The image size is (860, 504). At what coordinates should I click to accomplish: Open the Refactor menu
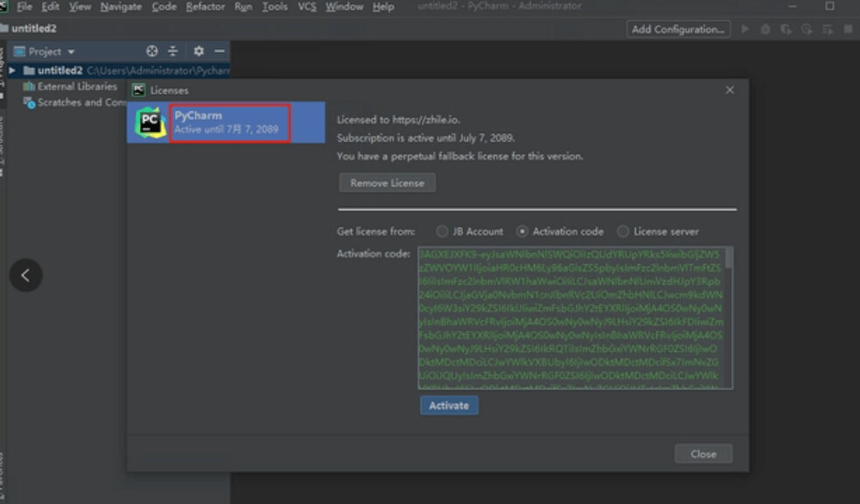point(206,7)
